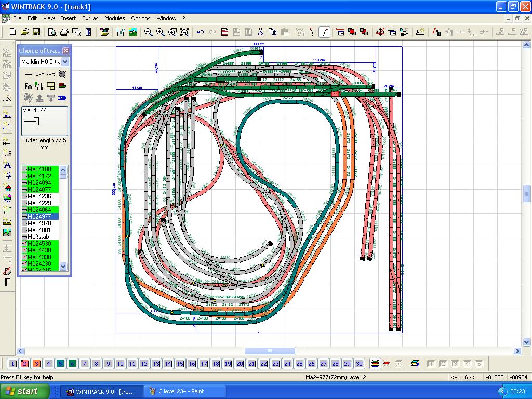Viewport: 532px width, 399px height.
Task: Toggle layer 5 teal button
Action: 60,364
